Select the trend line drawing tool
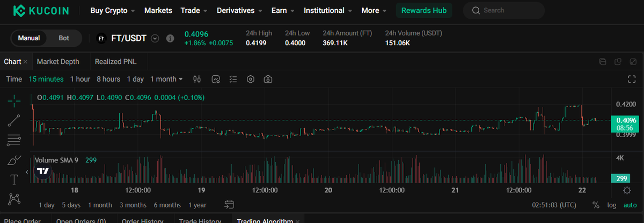 point(14,120)
